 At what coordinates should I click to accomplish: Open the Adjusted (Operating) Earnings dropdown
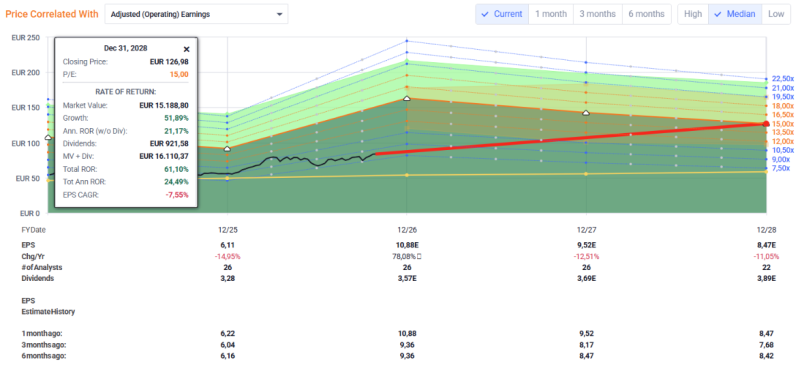click(196, 14)
